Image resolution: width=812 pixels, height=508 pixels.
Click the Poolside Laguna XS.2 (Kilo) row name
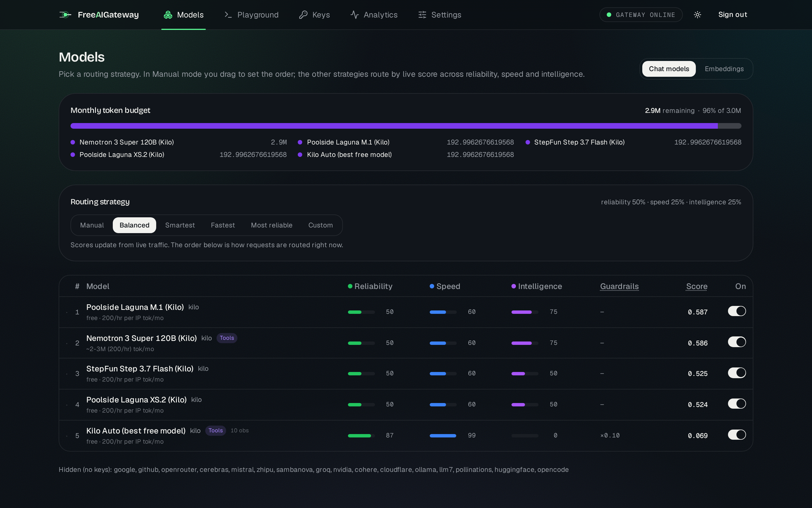136,399
